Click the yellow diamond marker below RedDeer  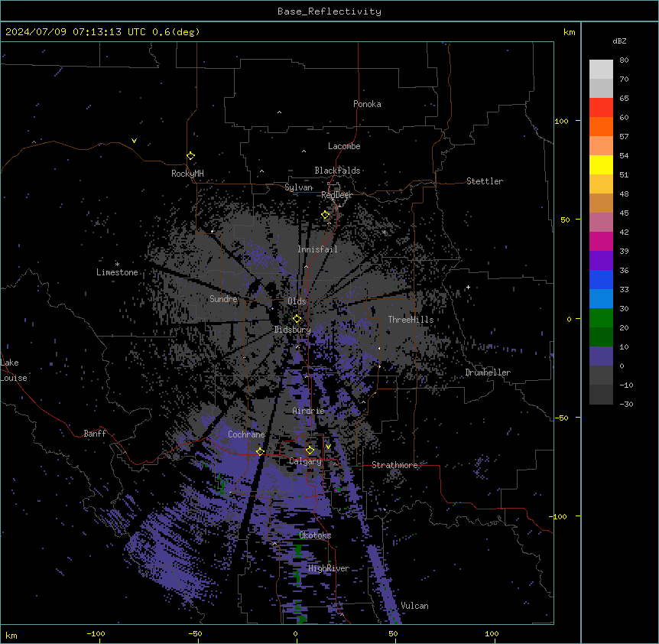coord(326,215)
